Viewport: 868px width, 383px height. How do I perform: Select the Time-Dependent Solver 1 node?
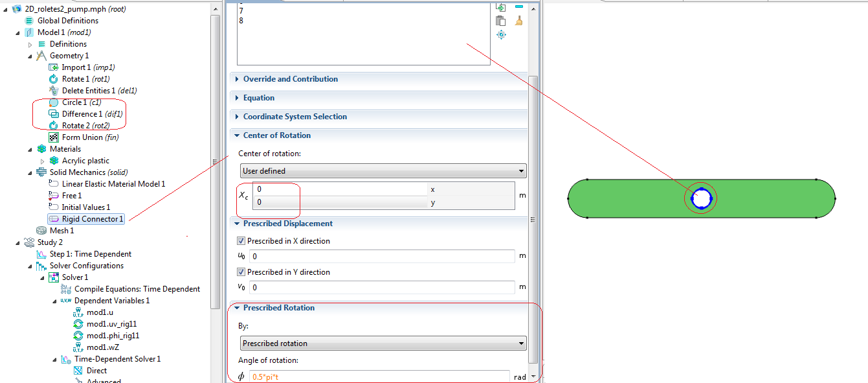118,359
